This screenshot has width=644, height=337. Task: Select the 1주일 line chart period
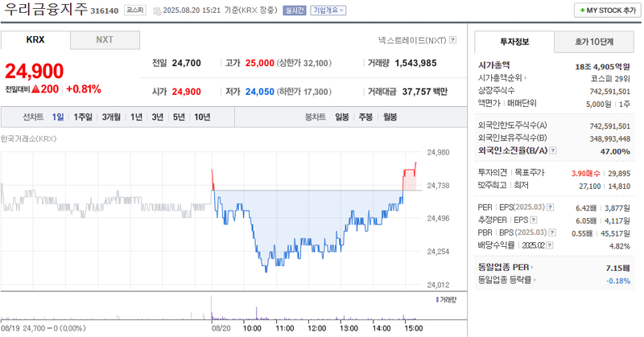tap(83, 117)
